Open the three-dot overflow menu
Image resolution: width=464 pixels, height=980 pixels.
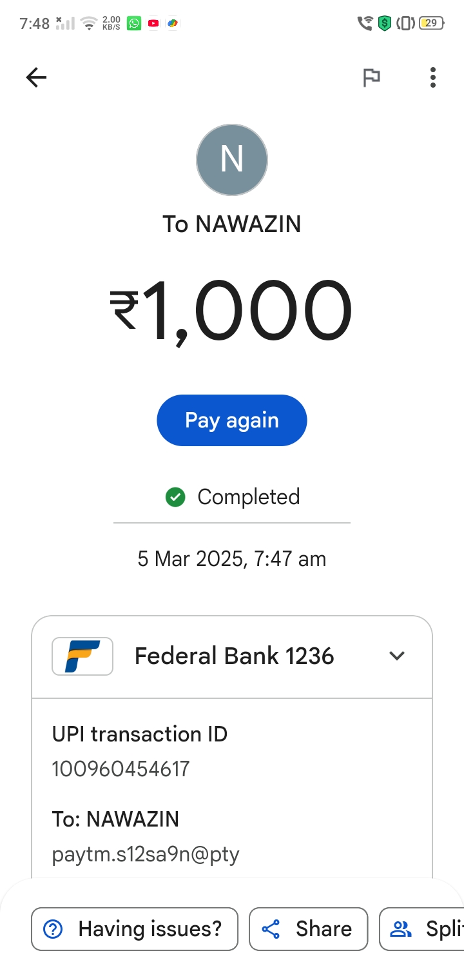433,78
